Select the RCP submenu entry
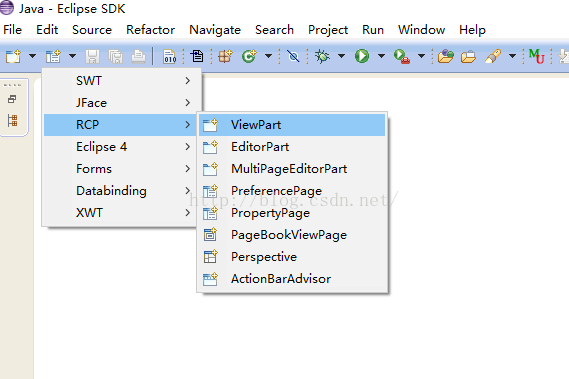569x379 pixels. pyautogui.click(x=120, y=125)
